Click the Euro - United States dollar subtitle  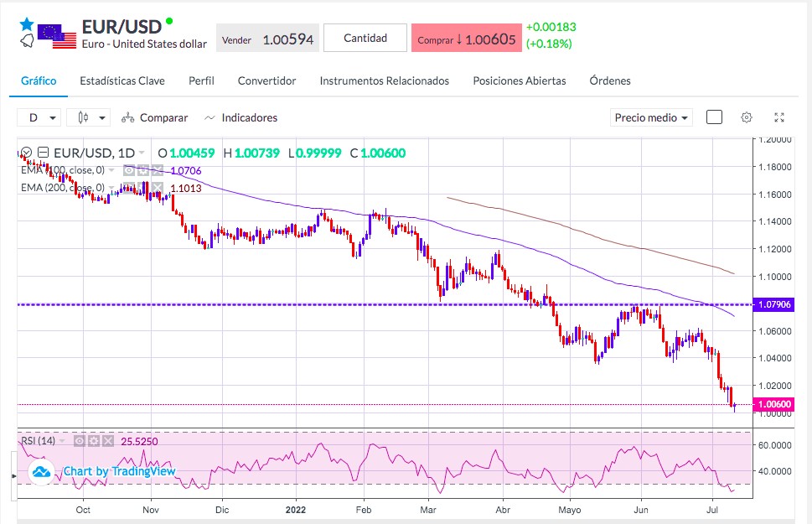pyautogui.click(x=144, y=44)
